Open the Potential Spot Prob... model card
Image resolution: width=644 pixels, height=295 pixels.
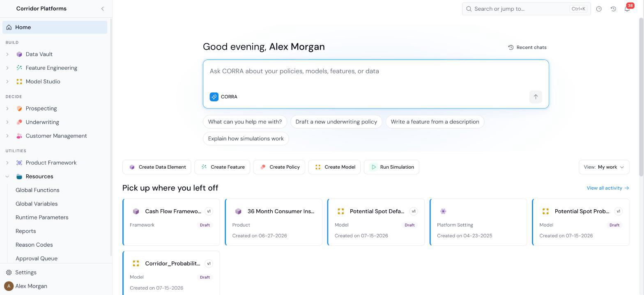tap(581, 222)
